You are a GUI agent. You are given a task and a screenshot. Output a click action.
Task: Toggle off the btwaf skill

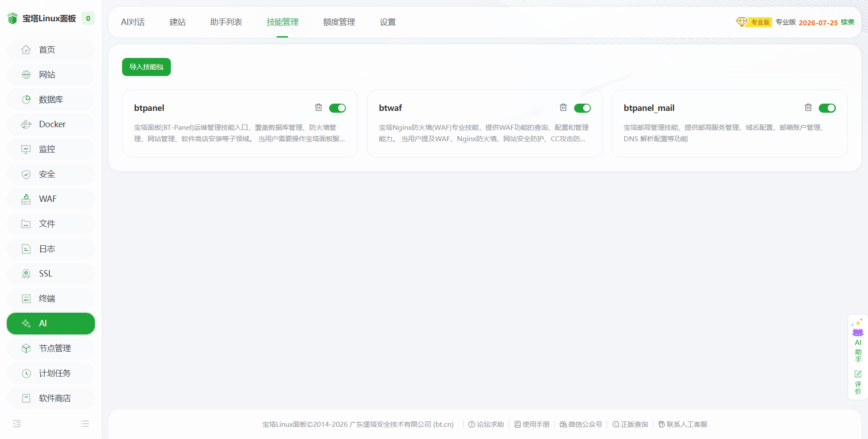click(x=582, y=108)
